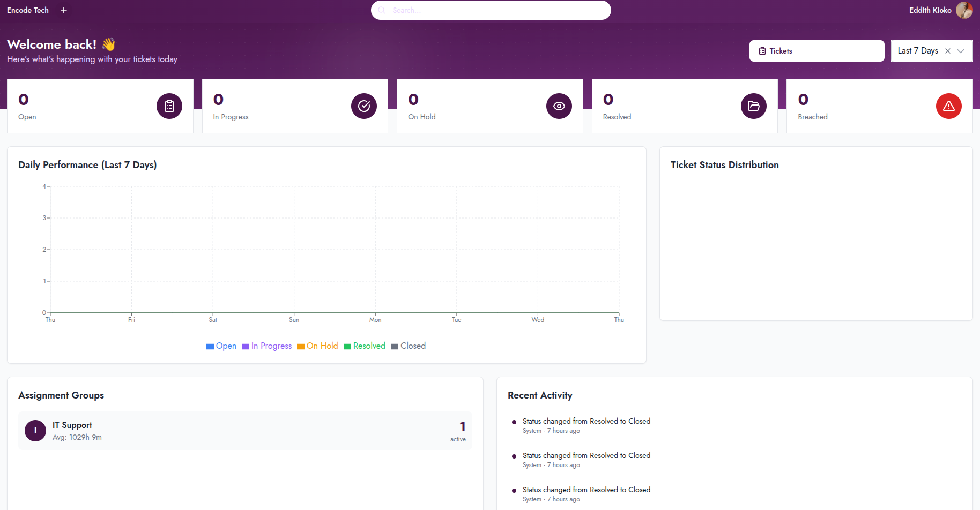
Task: Click the Assignment Groups heading
Action: 61,395
